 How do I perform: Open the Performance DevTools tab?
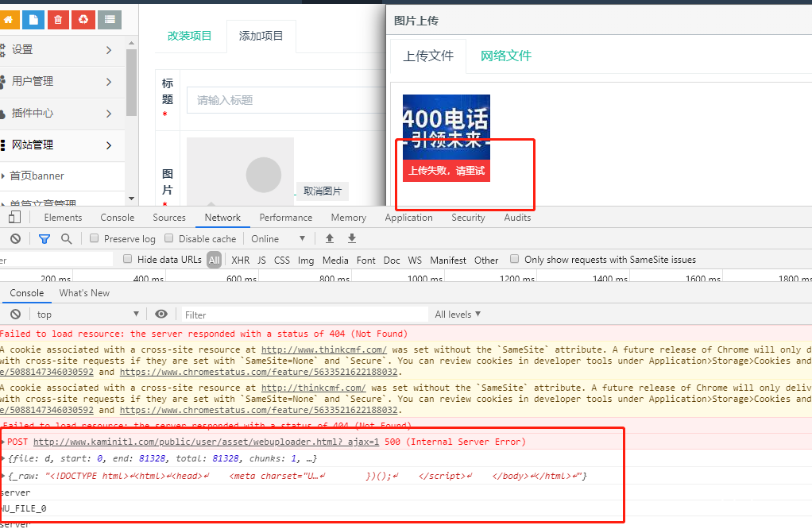coord(286,218)
